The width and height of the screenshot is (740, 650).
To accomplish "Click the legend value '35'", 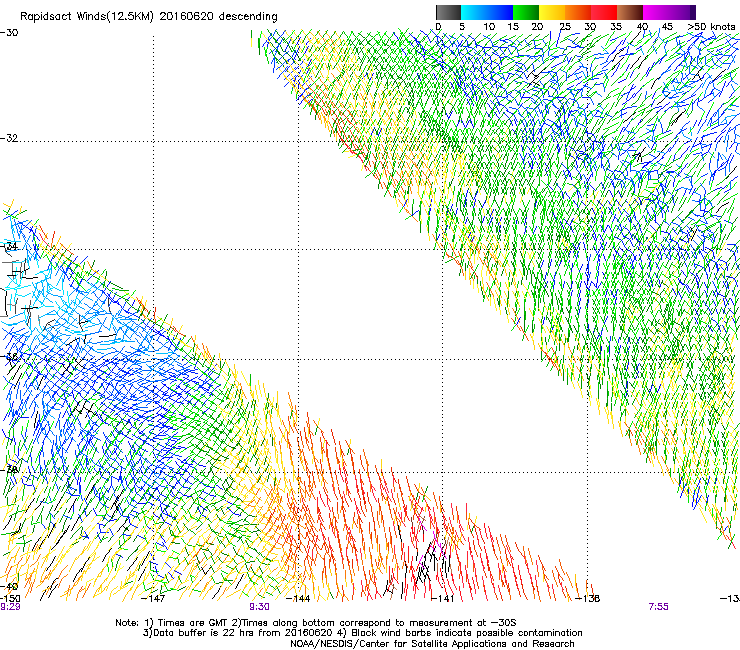I will coord(616,27).
